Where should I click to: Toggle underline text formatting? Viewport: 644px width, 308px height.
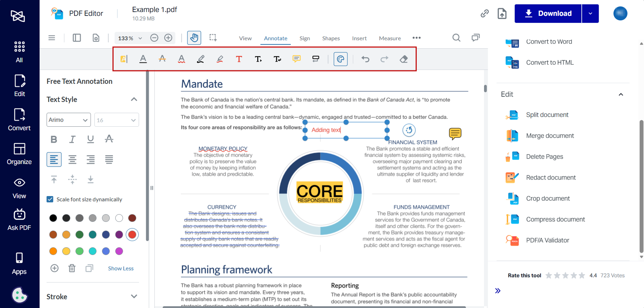[x=91, y=139]
